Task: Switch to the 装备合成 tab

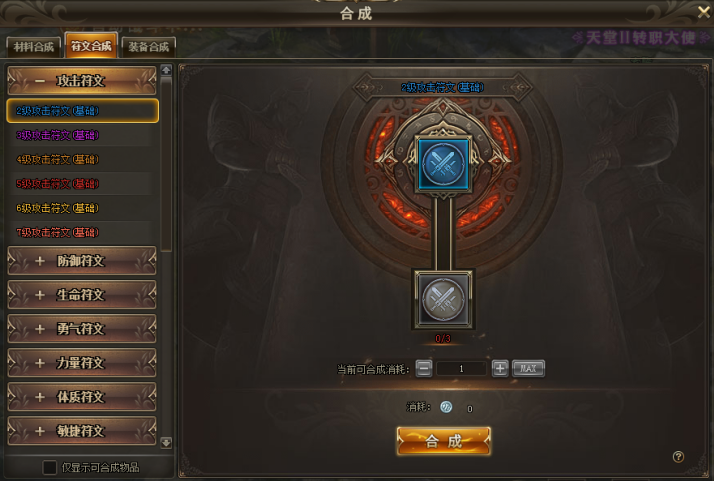Action: tap(148, 46)
